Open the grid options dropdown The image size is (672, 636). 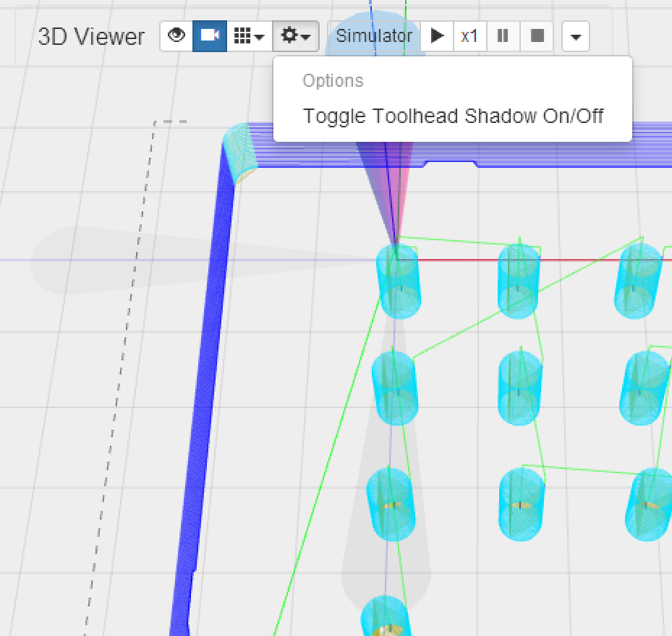click(250, 35)
